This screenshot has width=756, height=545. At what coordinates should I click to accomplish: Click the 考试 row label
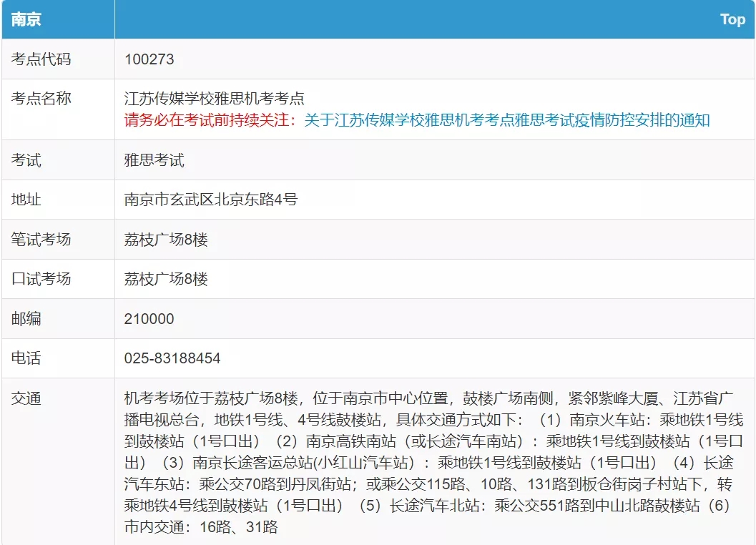26,160
